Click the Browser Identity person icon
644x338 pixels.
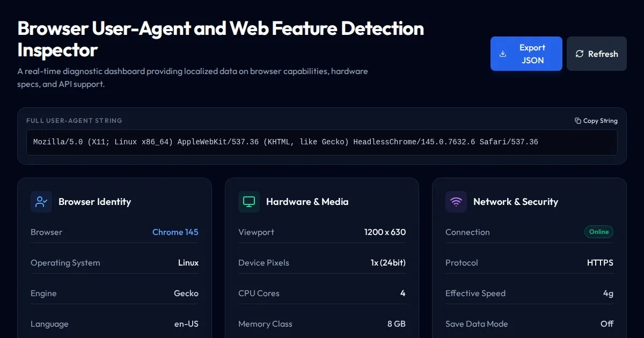click(41, 202)
